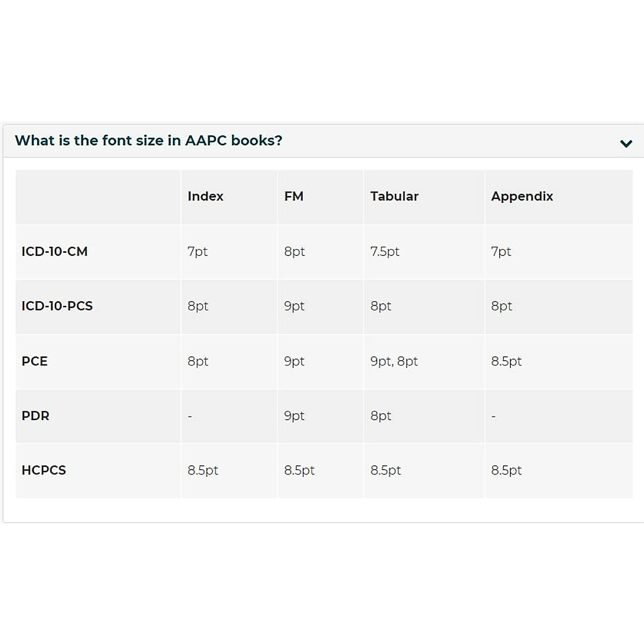Screen dimensions: 644x644
Task: Select the PCE Appendix 8.5pt cell
Action: tap(506, 361)
